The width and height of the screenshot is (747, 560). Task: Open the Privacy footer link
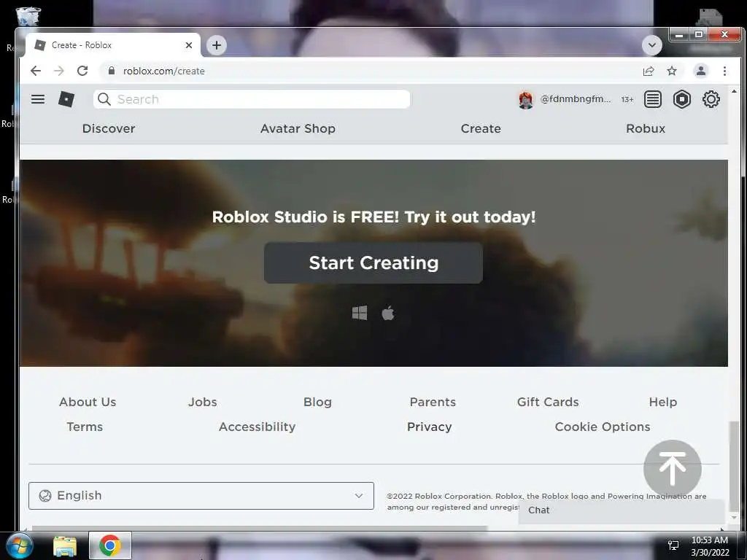tap(429, 427)
